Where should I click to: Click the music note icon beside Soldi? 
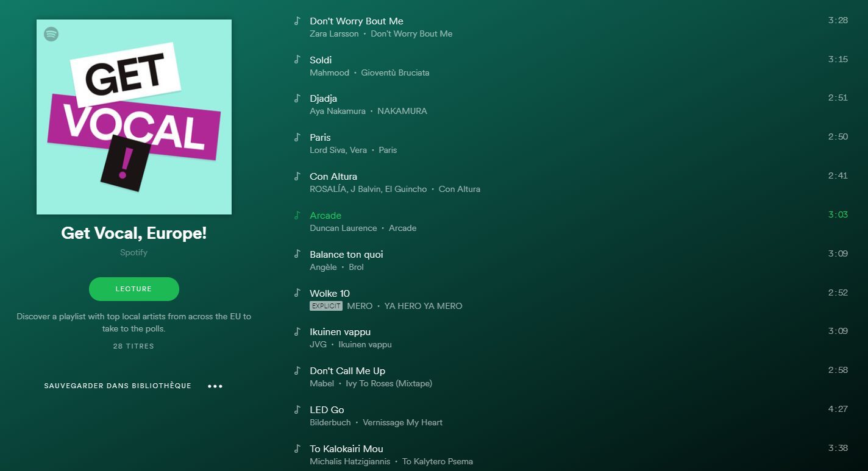click(x=297, y=60)
